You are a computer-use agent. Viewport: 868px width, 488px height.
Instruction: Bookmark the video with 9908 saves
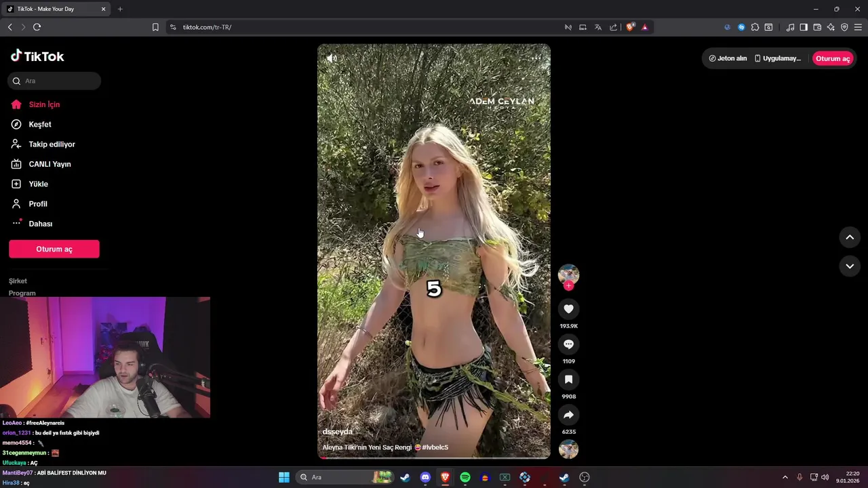(x=568, y=380)
